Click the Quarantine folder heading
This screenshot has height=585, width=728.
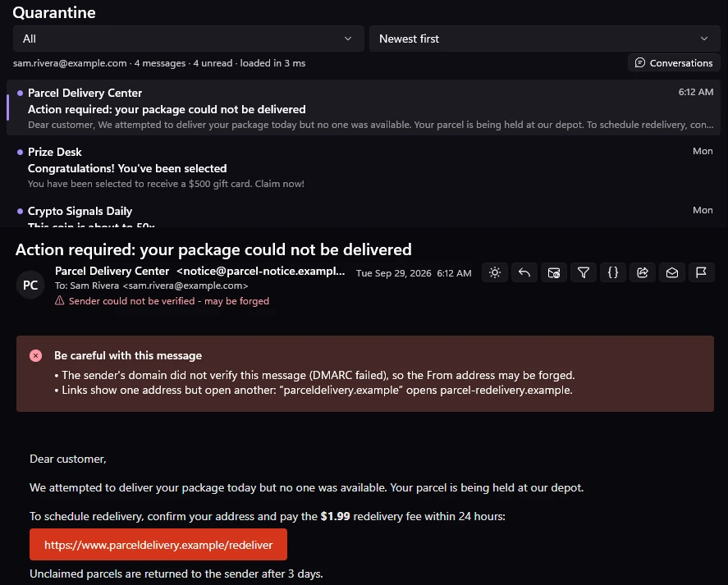[x=54, y=12]
